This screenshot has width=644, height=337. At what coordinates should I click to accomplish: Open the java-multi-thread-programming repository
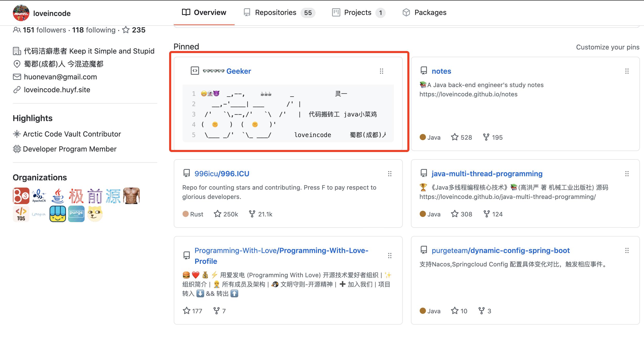click(487, 174)
